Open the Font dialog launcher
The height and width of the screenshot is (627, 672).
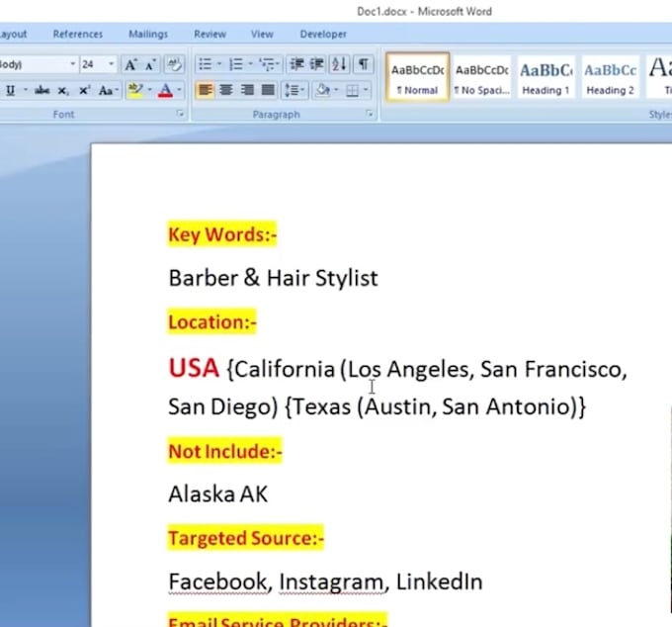[180, 114]
